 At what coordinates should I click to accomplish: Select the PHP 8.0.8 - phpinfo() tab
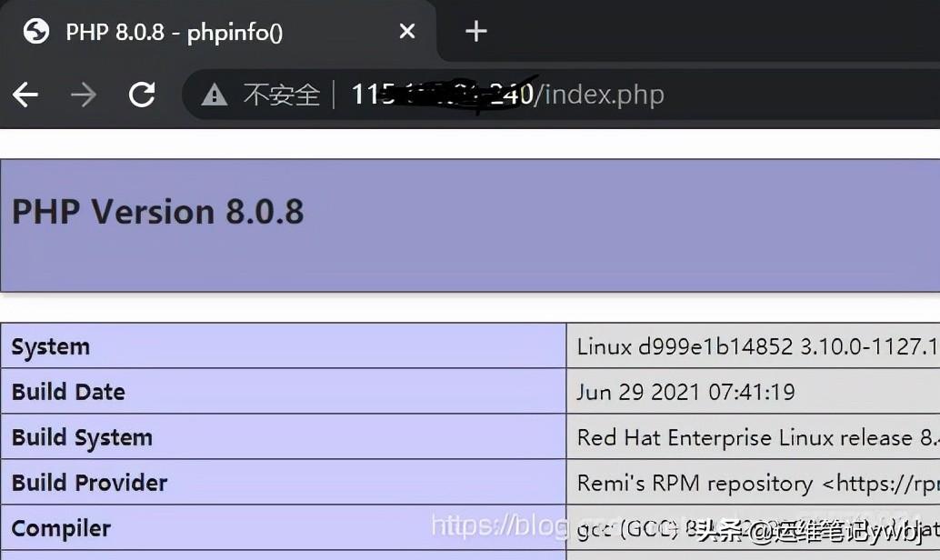pyautogui.click(x=218, y=31)
